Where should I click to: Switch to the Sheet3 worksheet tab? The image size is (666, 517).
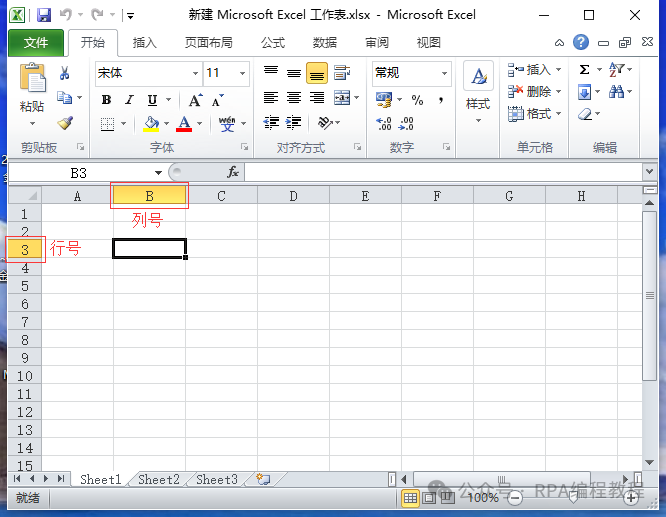(x=217, y=480)
